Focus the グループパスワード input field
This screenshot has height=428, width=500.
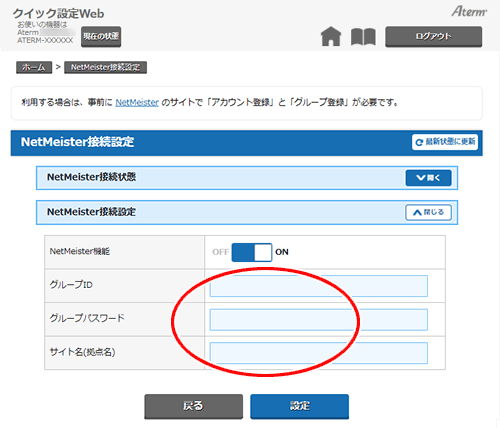point(318,320)
